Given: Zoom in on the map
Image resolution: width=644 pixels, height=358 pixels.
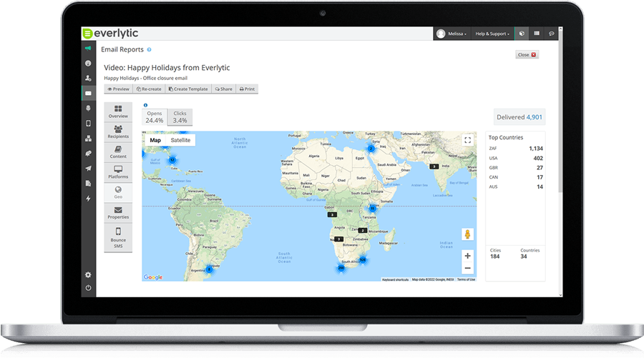Looking at the screenshot, I should click(467, 256).
